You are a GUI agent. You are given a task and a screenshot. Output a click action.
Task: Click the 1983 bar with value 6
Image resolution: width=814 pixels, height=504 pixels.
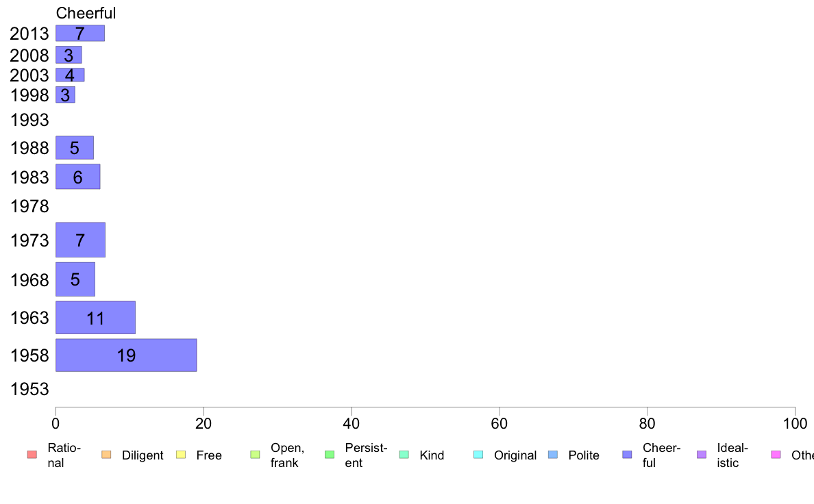coord(78,177)
